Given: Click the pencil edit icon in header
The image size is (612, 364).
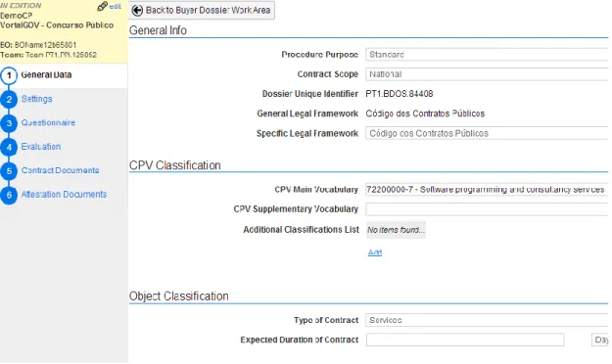Looking at the screenshot, I should (x=102, y=6).
